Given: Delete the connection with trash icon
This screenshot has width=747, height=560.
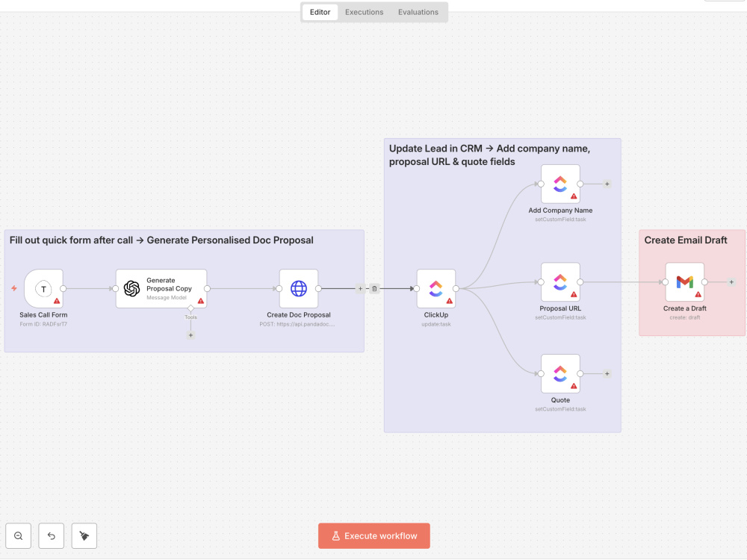Looking at the screenshot, I should pos(374,288).
